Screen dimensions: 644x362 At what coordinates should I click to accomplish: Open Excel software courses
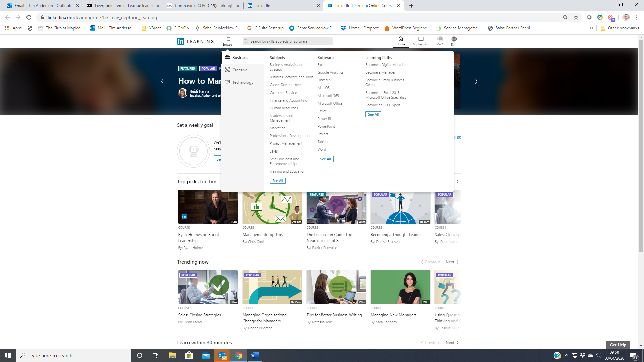tap(321, 65)
